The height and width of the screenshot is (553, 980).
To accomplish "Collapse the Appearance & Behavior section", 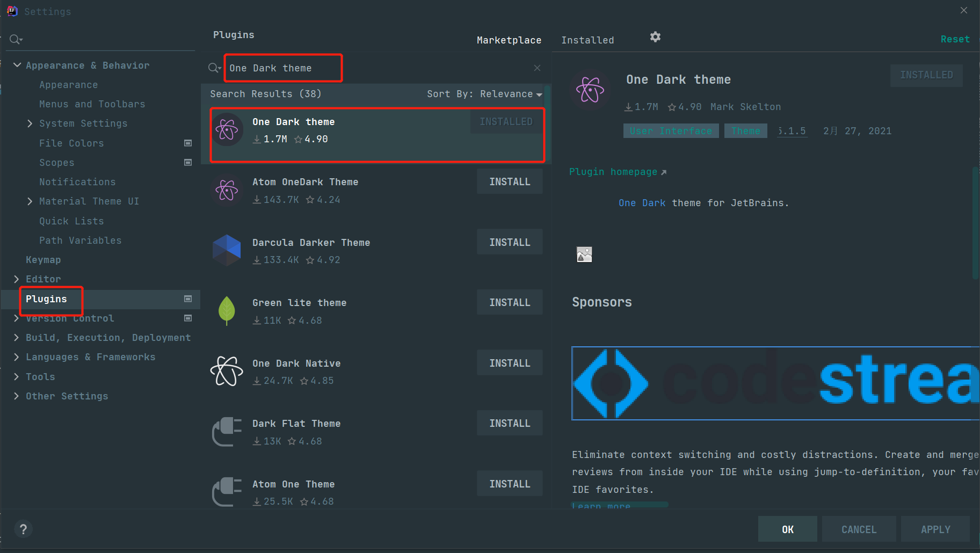I will (x=17, y=65).
